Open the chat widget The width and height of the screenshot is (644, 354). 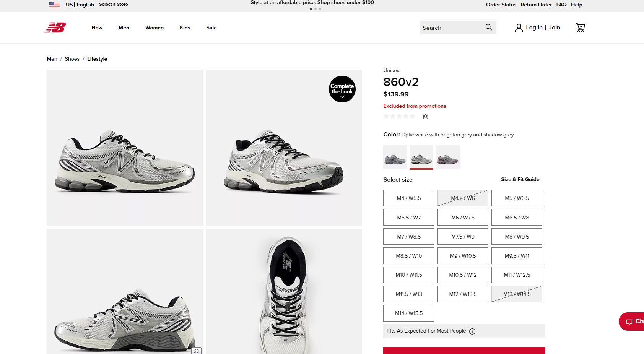(632, 322)
